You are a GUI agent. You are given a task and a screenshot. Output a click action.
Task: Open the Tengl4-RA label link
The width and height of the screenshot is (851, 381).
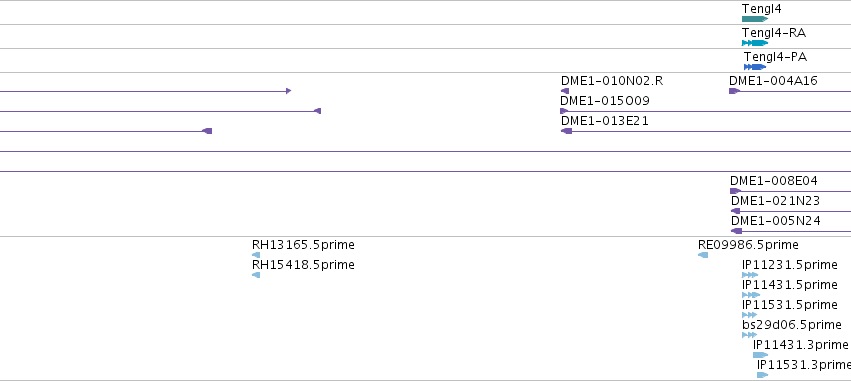coord(774,33)
